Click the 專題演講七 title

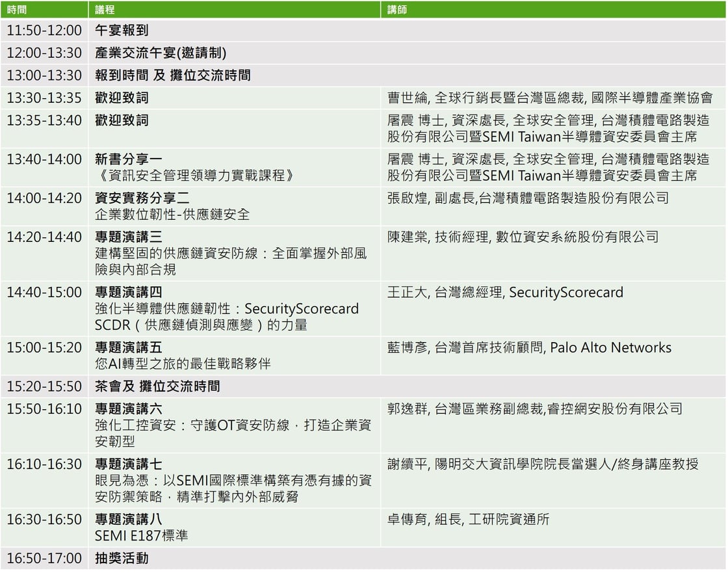(x=129, y=464)
